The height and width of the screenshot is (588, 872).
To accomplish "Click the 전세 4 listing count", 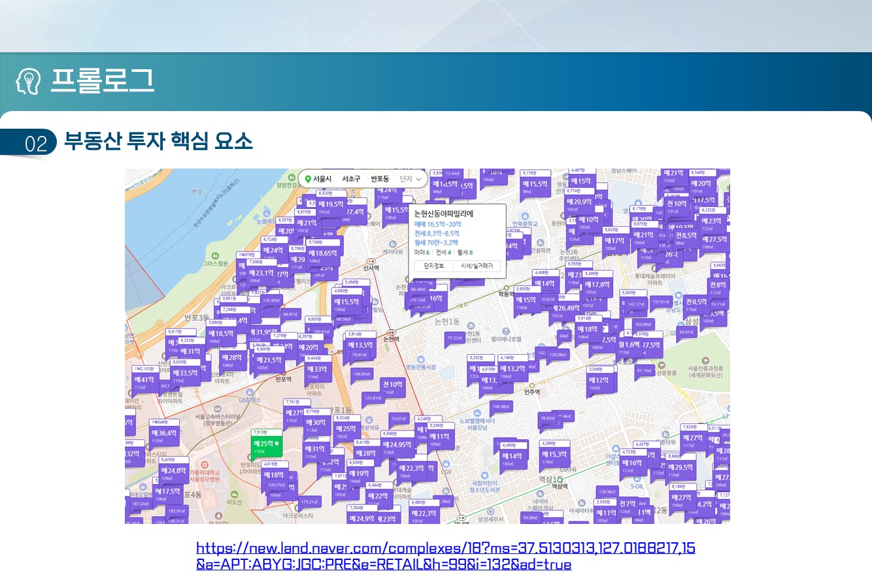I will (x=444, y=252).
